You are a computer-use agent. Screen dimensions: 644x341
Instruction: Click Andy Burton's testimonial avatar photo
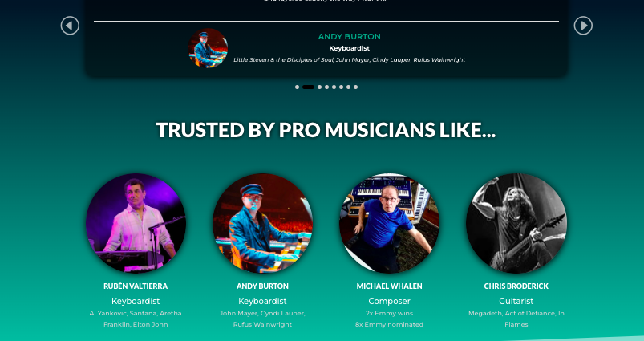pyautogui.click(x=208, y=48)
